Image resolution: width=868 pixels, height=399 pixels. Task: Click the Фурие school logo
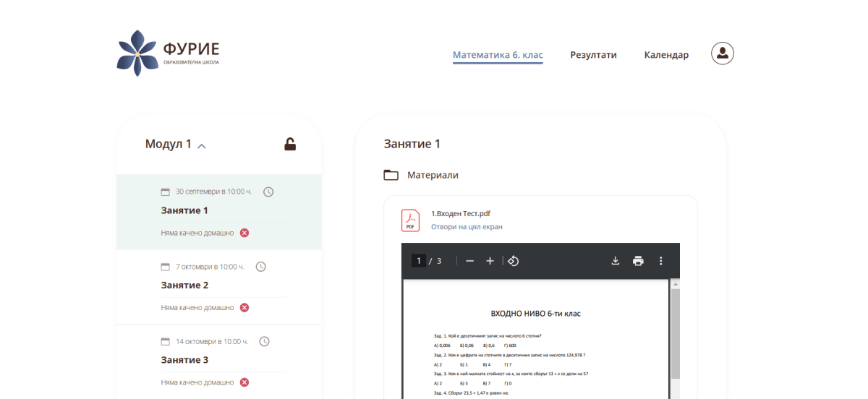coord(168,53)
